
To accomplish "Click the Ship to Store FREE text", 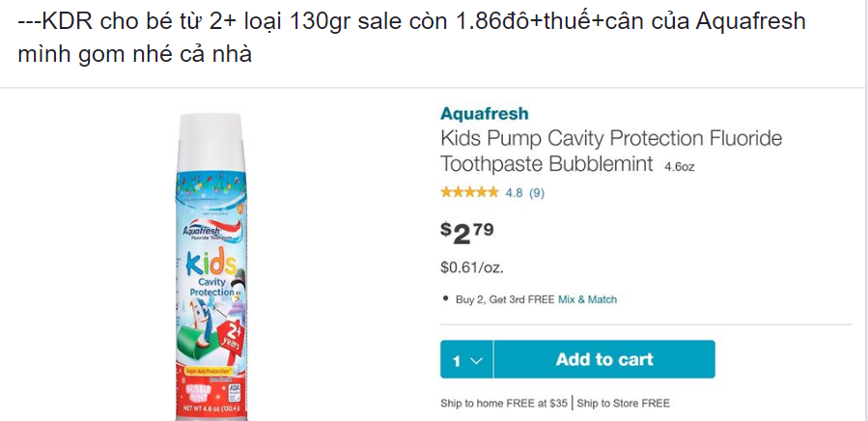I will pyautogui.click(x=624, y=403).
